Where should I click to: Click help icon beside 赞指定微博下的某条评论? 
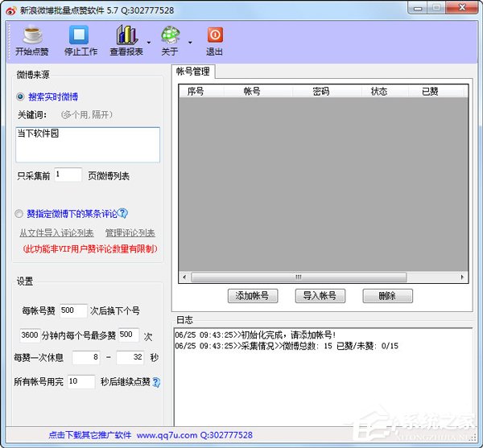click(122, 213)
